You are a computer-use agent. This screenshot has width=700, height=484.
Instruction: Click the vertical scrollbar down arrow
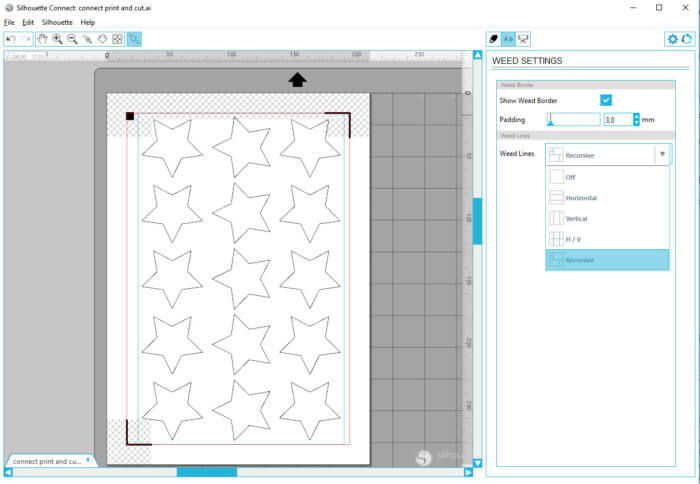coord(477,463)
